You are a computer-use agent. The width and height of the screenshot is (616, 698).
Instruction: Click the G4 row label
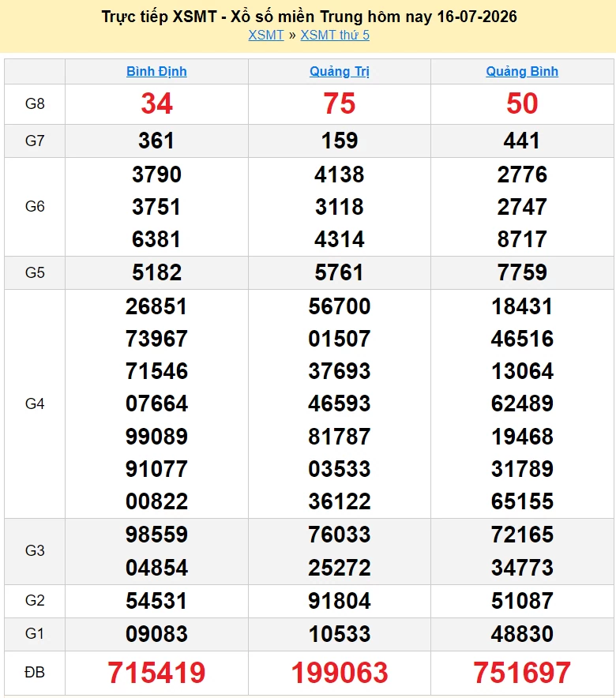pyautogui.click(x=35, y=403)
